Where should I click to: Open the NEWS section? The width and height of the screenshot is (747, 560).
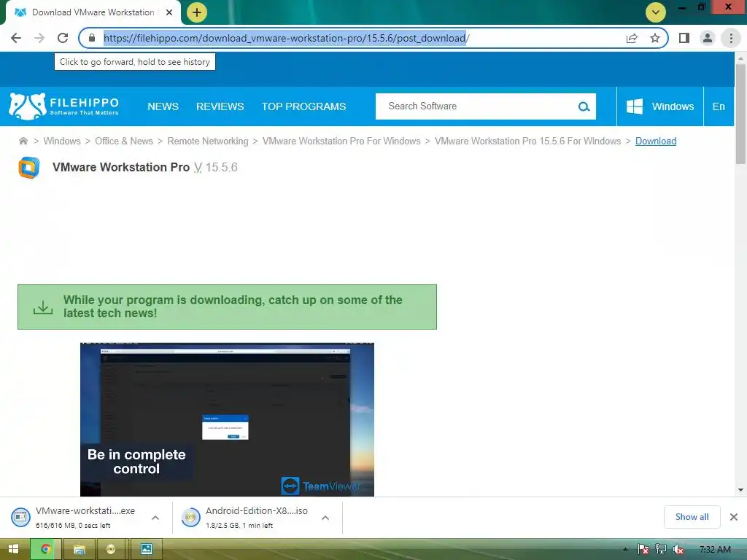click(163, 106)
